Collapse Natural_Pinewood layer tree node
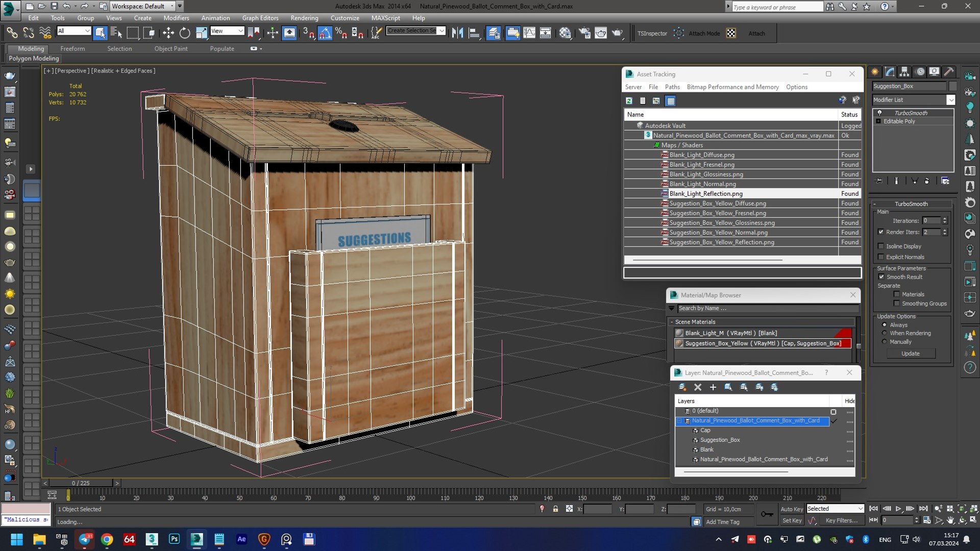980x551 pixels. (x=679, y=421)
